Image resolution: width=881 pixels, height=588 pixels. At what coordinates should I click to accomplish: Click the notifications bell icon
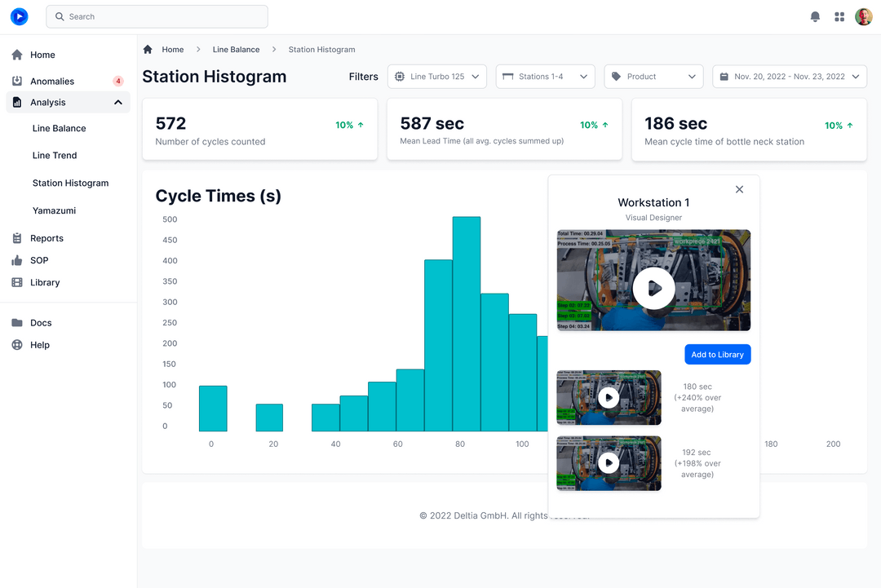(814, 16)
